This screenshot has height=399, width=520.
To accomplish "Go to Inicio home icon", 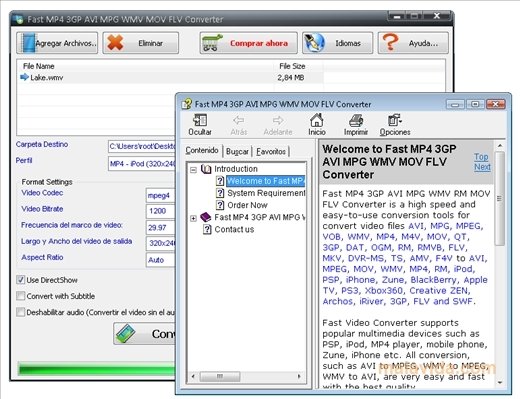I will tap(317, 120).
